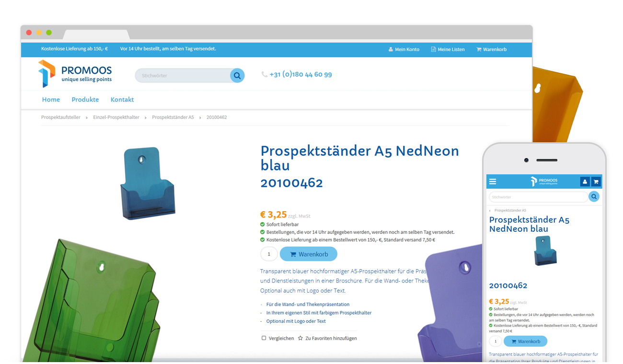Add to favorites via star icon
Viewport: 623px width, 364px height.
click(300, 338)
